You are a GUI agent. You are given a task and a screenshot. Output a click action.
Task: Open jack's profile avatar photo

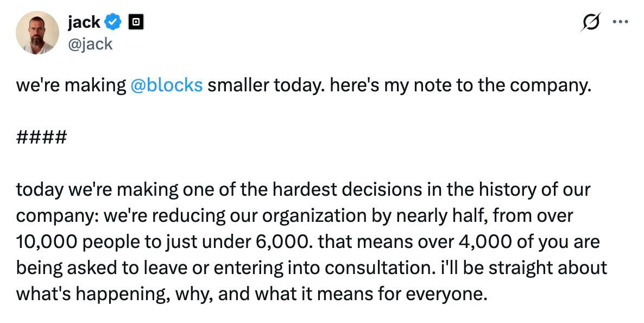tap(37, 33)
